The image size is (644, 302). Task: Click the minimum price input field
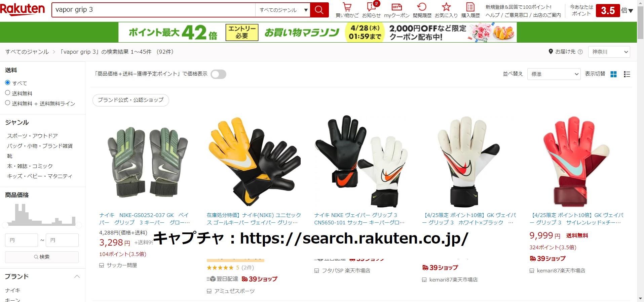22,240
